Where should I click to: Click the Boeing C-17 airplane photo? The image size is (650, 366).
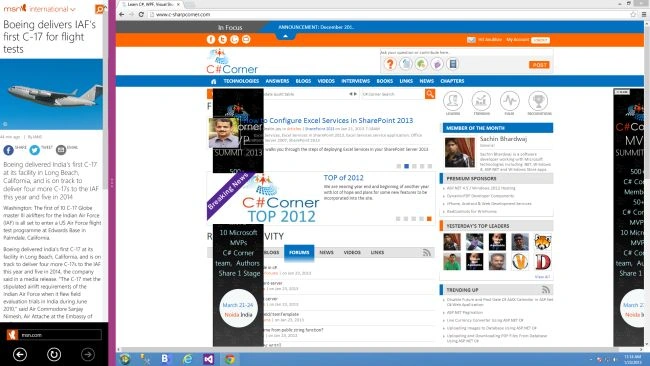51,94
